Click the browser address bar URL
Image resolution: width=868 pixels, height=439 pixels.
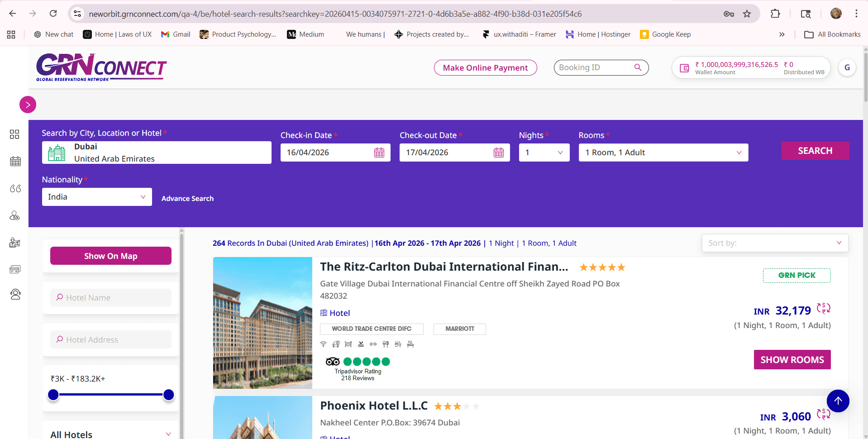tap(335, 14)
